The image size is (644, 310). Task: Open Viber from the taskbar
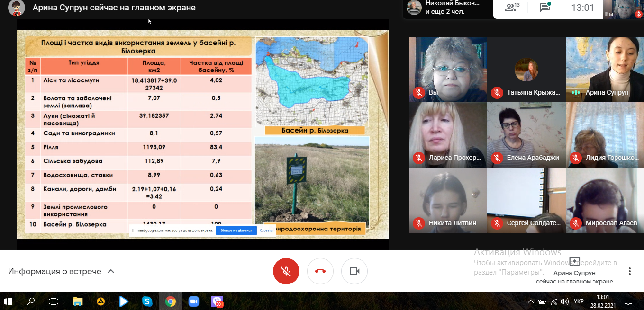(217, 301)
